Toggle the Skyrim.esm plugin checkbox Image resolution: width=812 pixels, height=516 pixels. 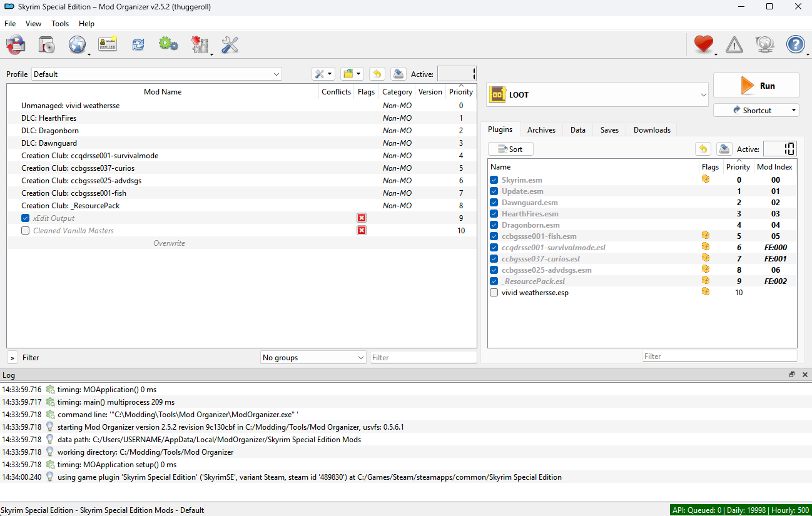(494, 180)
